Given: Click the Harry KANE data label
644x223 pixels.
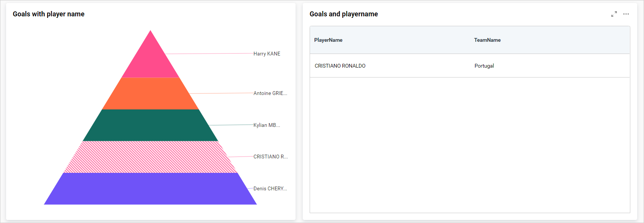Looking at the screenshot, I should pos(267,54).
